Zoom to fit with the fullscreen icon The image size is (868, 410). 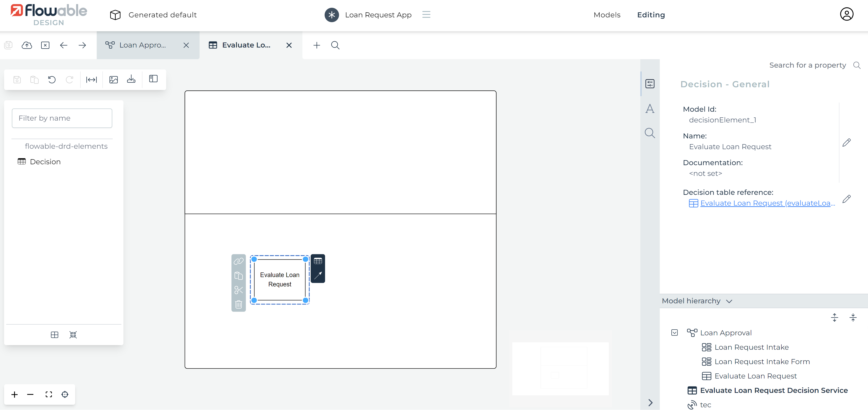click(48, 394)
